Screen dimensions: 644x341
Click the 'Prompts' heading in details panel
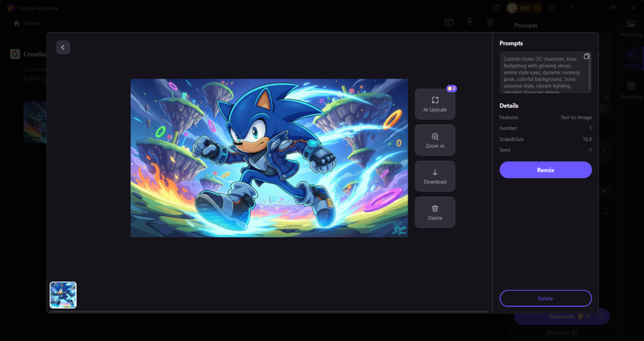pos(511,43)
